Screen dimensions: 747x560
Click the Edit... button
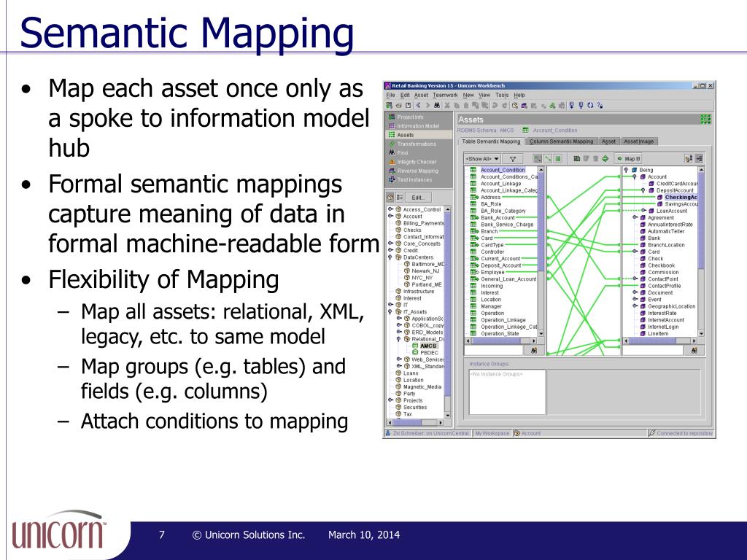tap(418, 197)
